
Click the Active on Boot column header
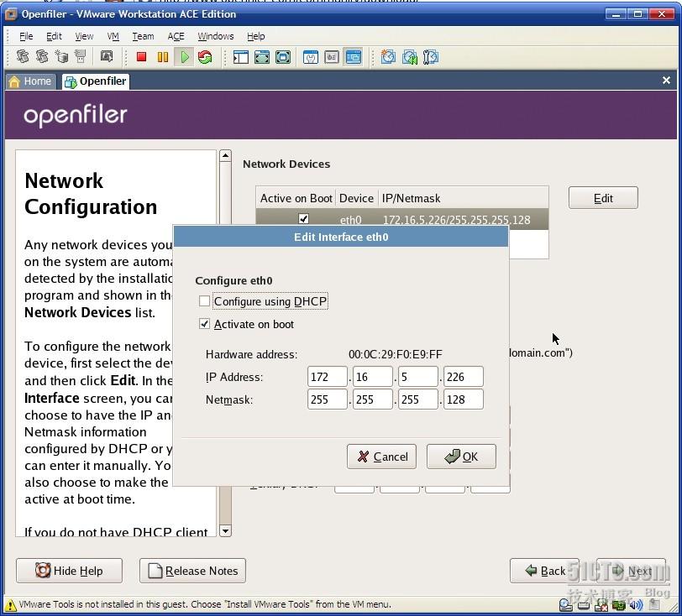296,198
